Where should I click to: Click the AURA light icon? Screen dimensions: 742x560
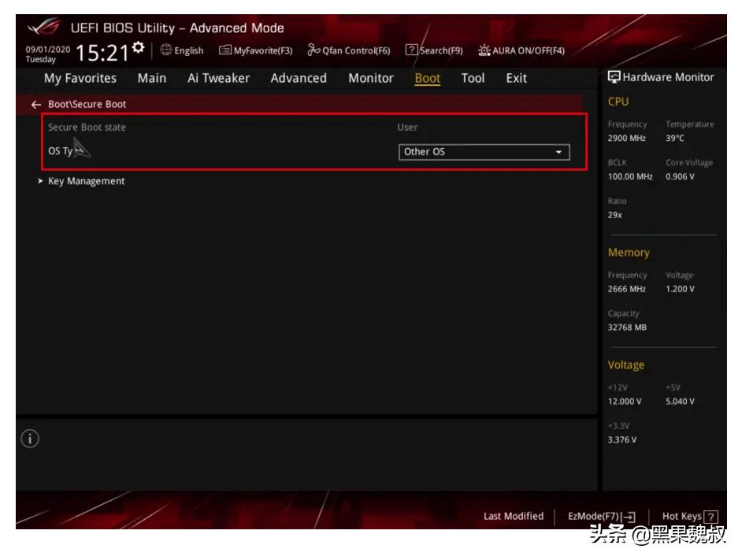tap(484, 50)
